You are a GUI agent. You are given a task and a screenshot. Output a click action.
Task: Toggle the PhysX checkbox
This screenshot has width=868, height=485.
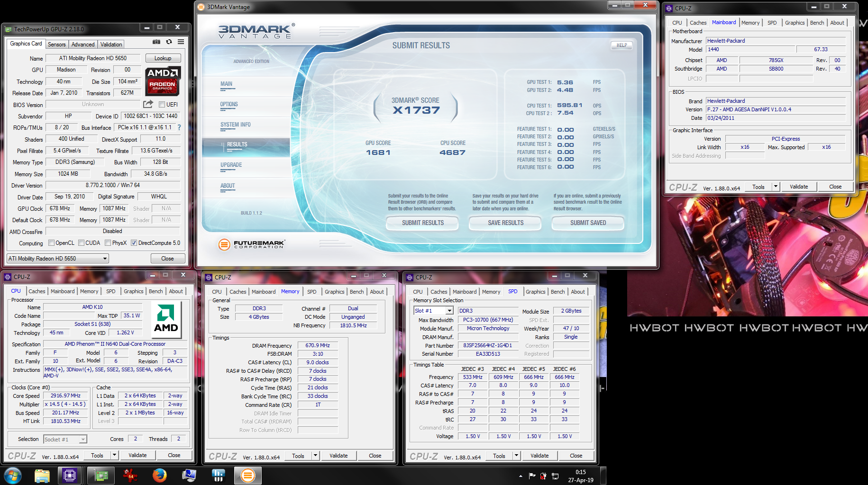(x=108, y=243)
